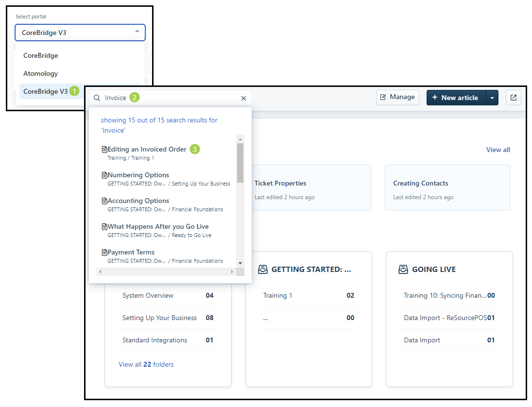Open the Data Import folder row
The image size is (532, 407).
tap(449, 340)
